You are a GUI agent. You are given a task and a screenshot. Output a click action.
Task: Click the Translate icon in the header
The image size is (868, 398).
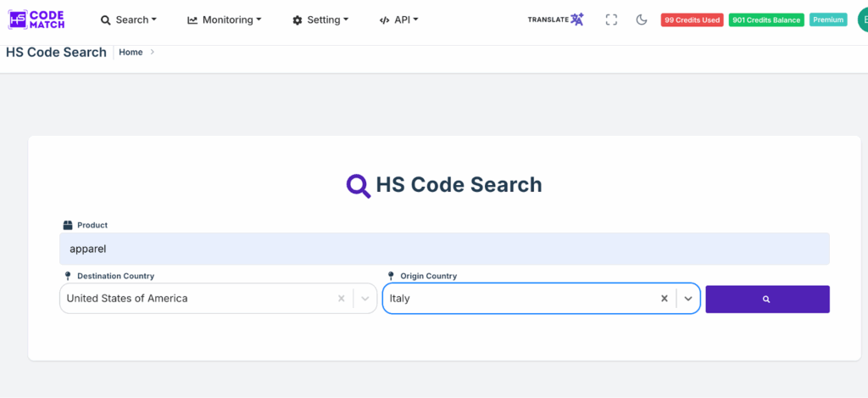[556, 20]
